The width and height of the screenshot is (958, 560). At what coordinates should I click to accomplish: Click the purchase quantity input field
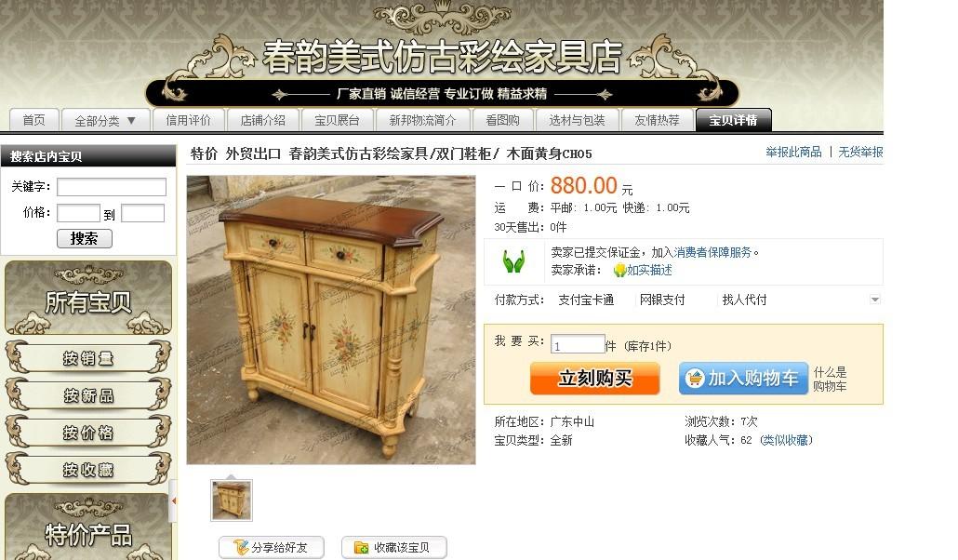(578, 344)
